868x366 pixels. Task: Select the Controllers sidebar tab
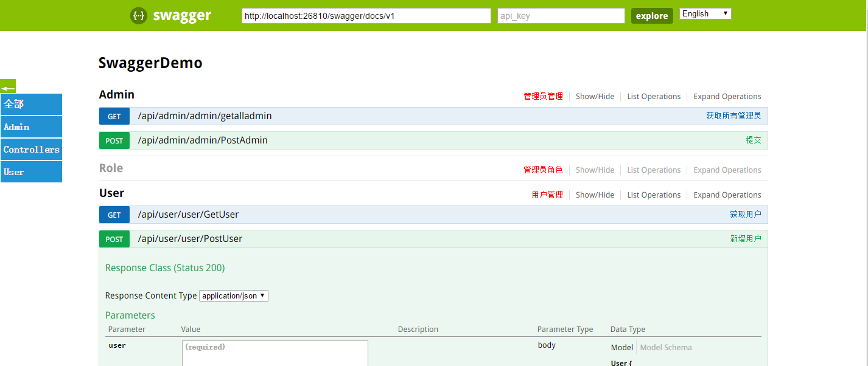point(31,149)
